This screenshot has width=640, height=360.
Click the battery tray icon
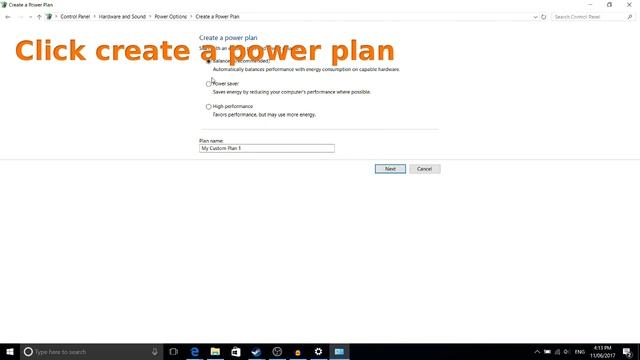point(547,352)
